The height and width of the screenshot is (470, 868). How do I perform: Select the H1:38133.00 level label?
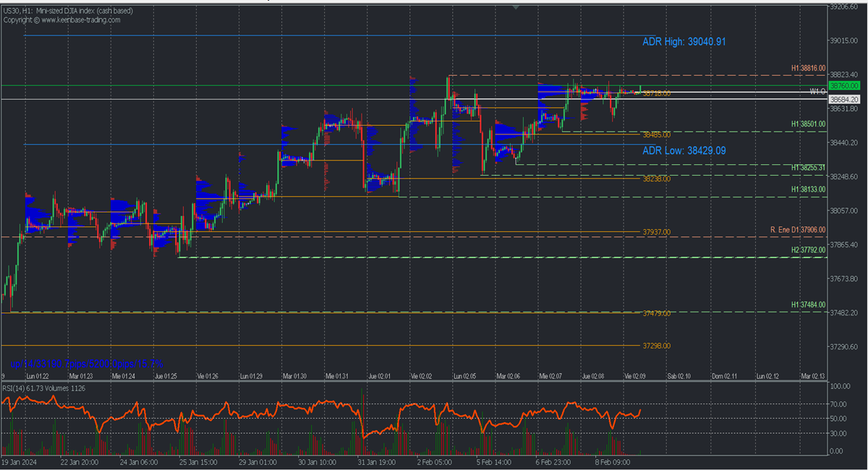(x=808, y=189)
